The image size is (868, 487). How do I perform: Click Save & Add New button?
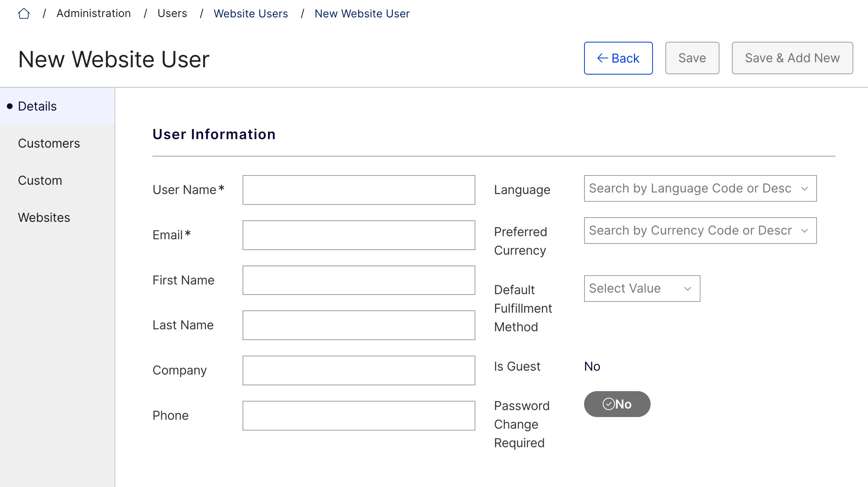[792, 58]
